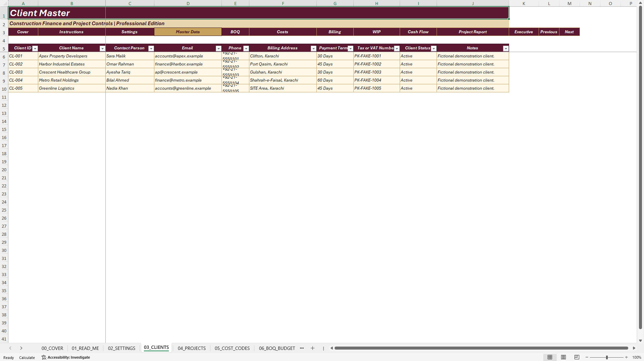644x361 pixels.
Task: Click the zoom in plus icon
Action: click(x=626, y=357)
